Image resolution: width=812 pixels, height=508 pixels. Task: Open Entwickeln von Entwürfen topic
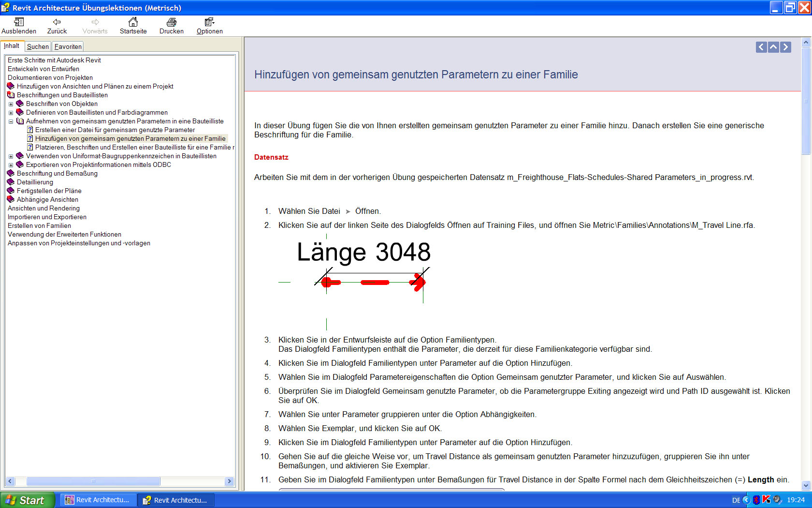tap(43, 69)
